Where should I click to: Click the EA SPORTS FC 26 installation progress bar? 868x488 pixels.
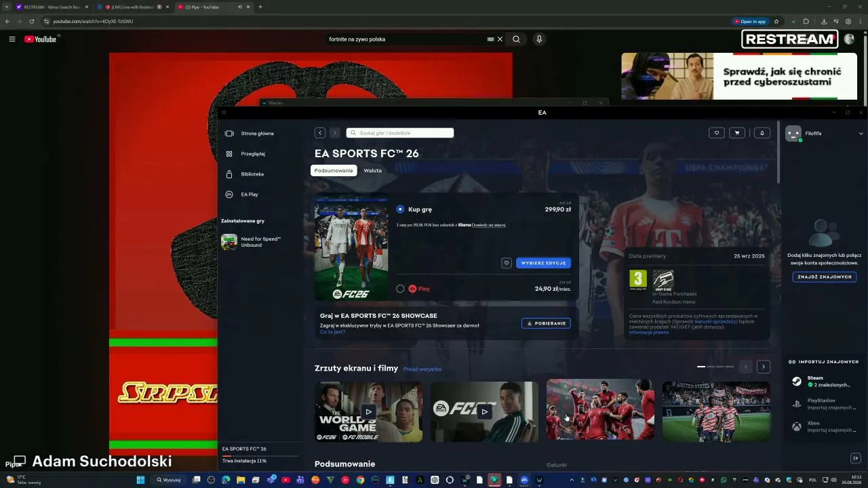[260, 456]
